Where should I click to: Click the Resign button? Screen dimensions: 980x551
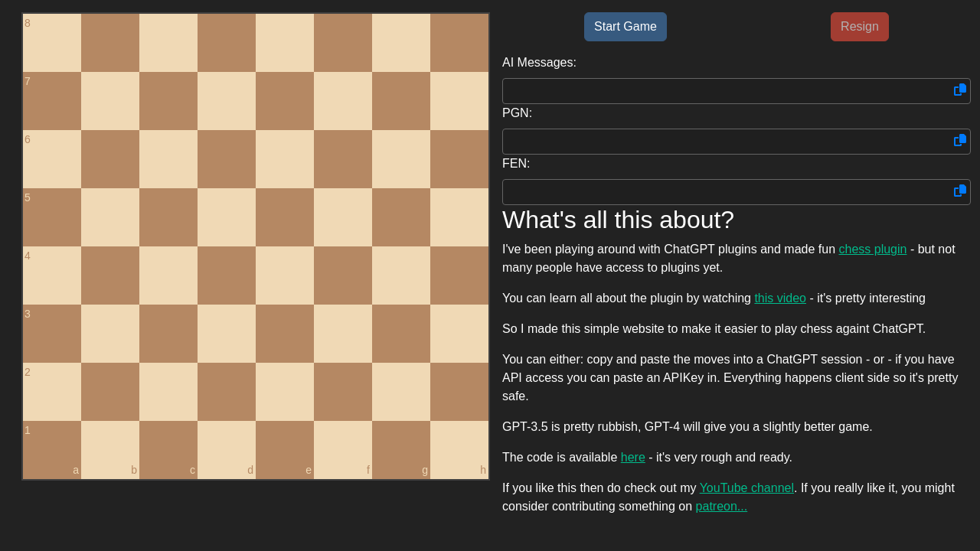click(x=859, y=26)
